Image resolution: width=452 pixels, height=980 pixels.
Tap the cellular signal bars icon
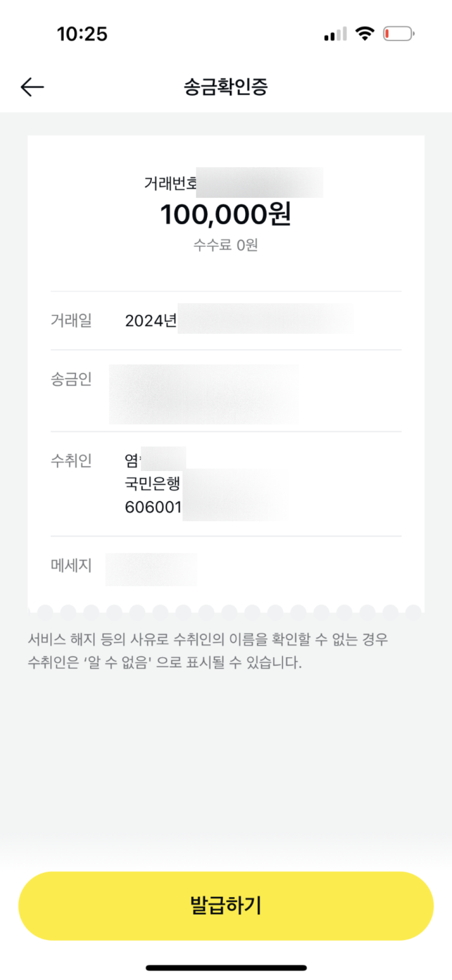(x=335, y=34)
